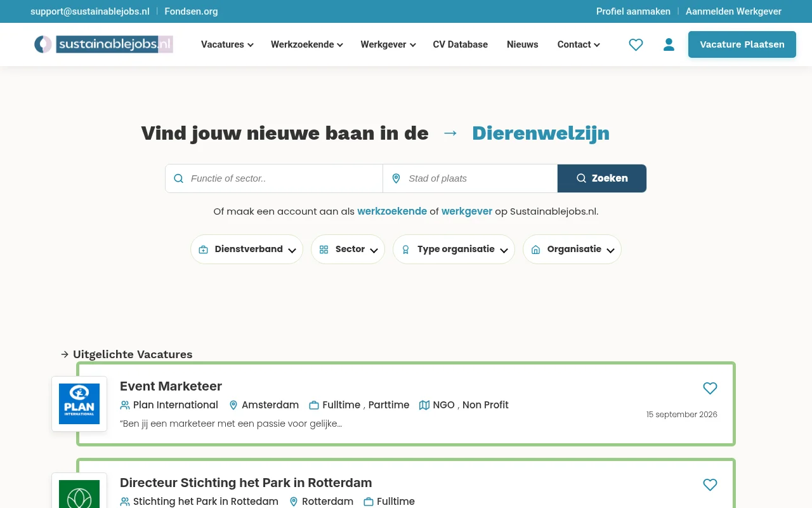The height and width of the screenshot is (508, 812).
Task: Click the Zoeken search button
Action: point(602,178)
